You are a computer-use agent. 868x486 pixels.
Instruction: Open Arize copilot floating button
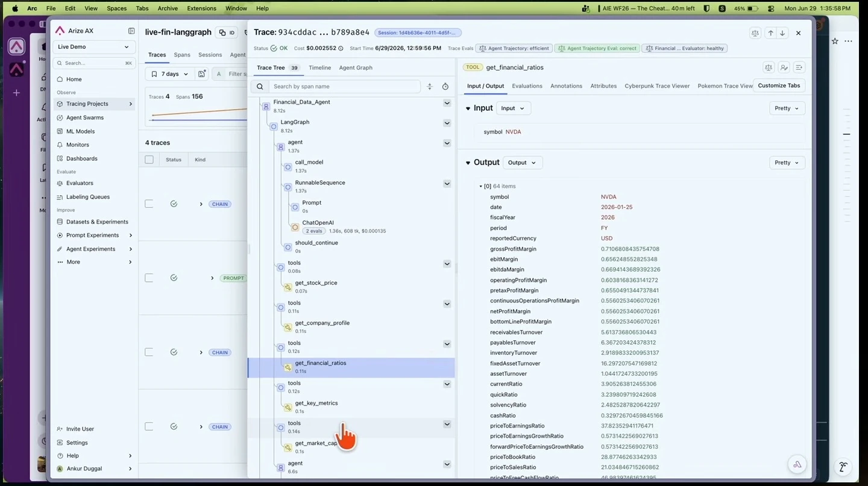[x=797, y=464]
